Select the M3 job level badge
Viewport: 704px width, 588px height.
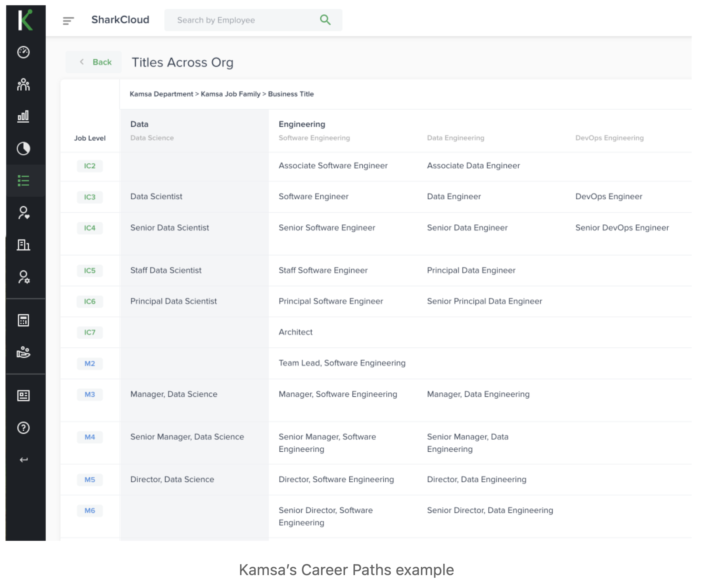(x=90, y=395)
